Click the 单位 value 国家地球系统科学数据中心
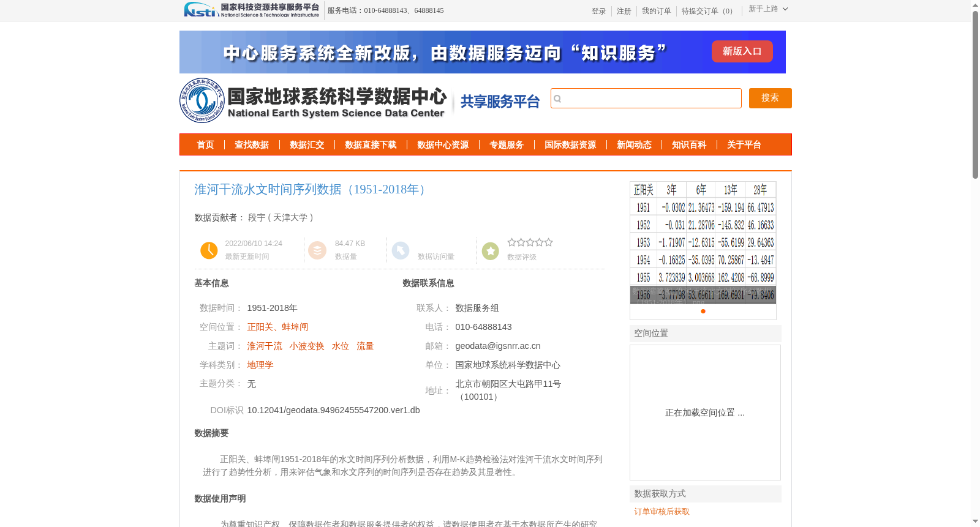The image size is (980, 527). [508, 365]
